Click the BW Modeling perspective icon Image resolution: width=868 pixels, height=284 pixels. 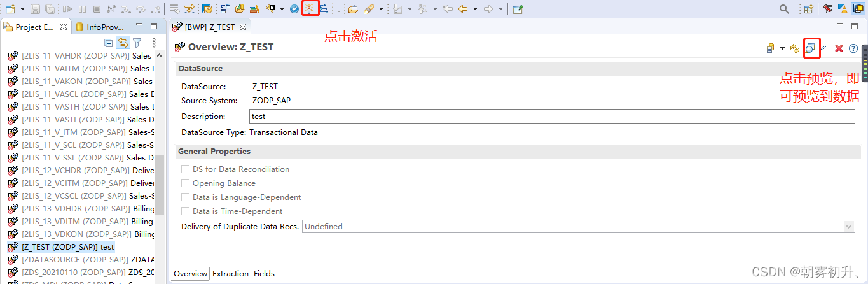[x=858, y=9]
